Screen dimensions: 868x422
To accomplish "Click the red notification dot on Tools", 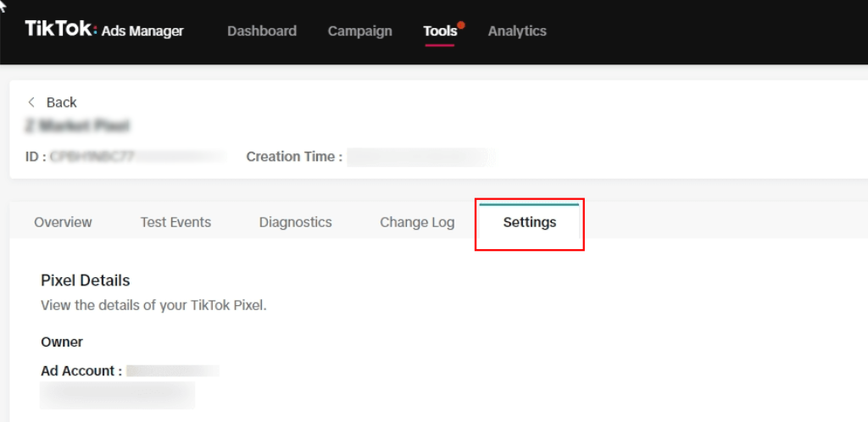I will point(460,25).
